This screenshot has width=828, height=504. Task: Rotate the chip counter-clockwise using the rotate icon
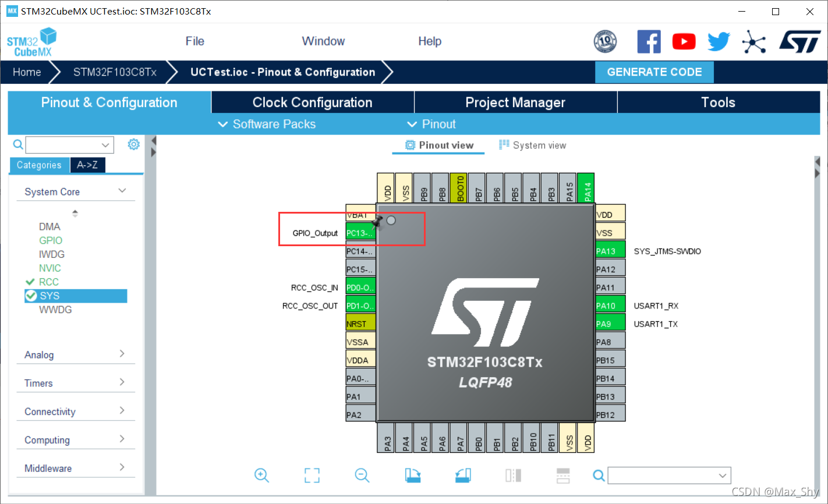(x=463, y=475)
